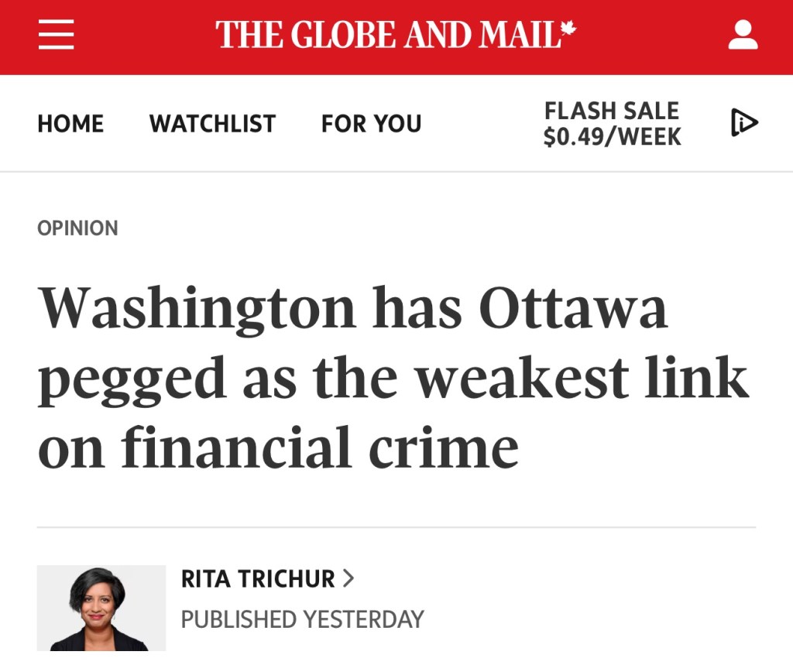Viewport: 793px width, 672px height.
Task: Expand the chevron beside the author name
Action: click(x=348, y=578)
